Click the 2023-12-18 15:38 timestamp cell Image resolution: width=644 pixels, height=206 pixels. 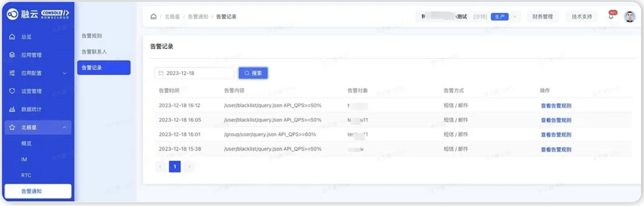pos(179,149)
